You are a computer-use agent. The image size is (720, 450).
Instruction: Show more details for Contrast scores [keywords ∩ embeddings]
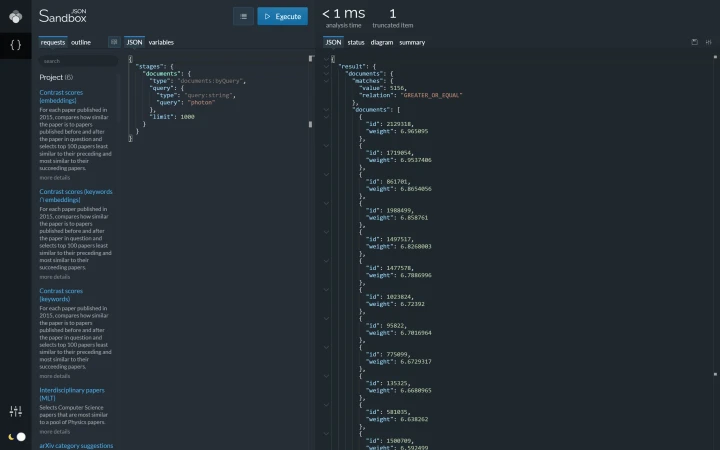[x=55, y=277]
